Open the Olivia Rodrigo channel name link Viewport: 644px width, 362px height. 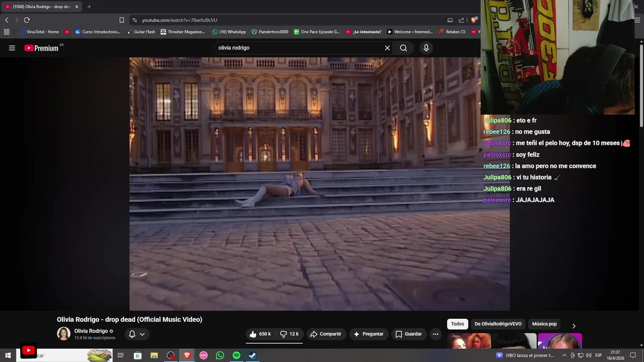coord(91,331)
